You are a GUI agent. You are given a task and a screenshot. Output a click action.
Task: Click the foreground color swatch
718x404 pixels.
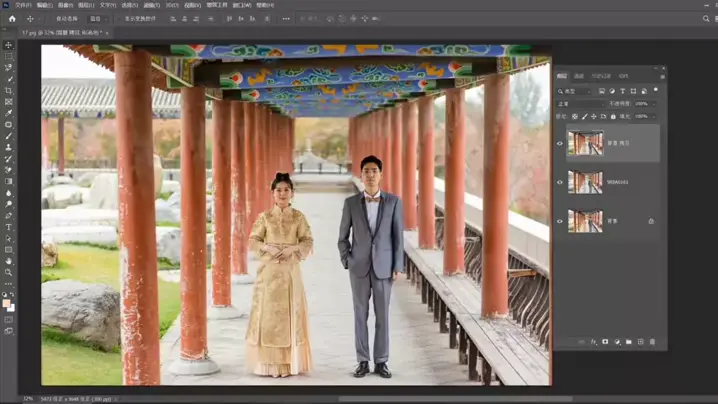tap(7, 303)
